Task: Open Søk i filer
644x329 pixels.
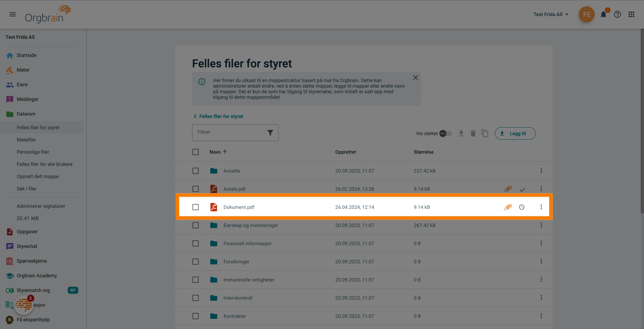Action: click(x=27, y=189)
